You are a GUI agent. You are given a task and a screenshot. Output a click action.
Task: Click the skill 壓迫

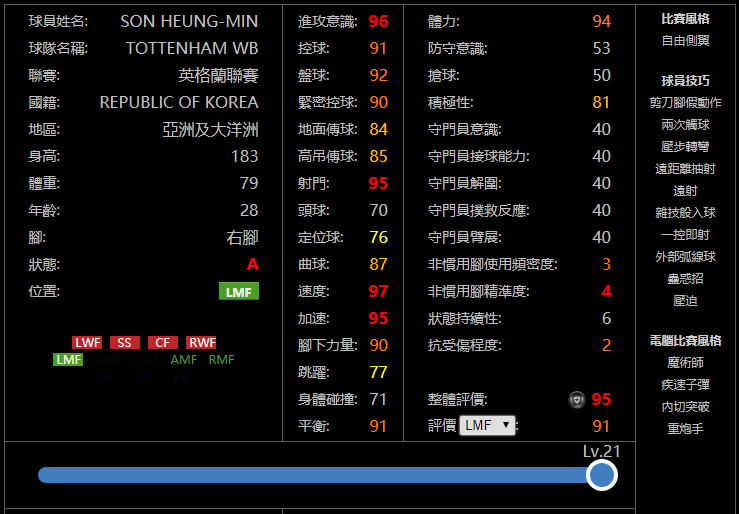(x=686, y=301)
